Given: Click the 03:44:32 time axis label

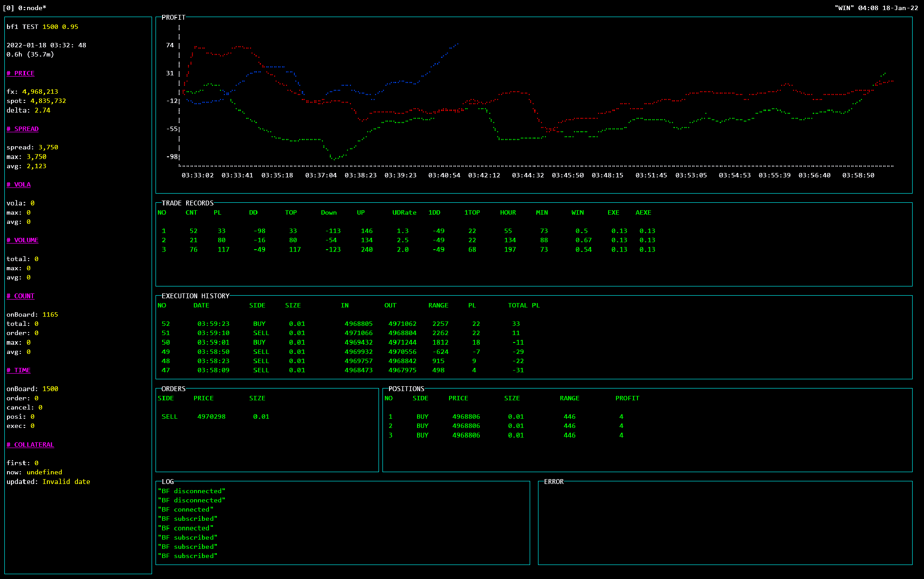Looking at the screenshot, I should tap(527, 175).
